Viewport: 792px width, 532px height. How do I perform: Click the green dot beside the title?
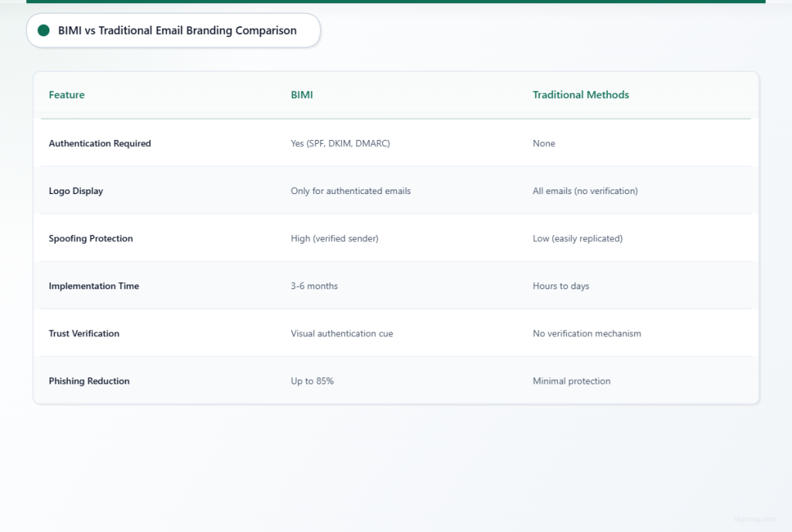tap(43, 30)
